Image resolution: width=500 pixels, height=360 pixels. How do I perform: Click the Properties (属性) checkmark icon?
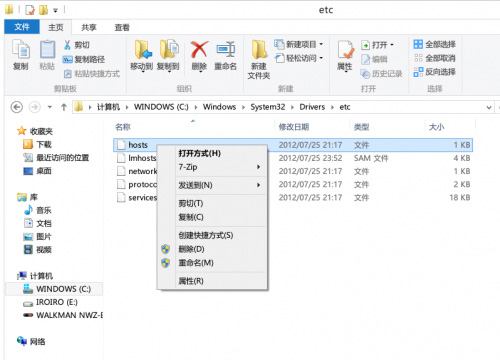click(x=345, y=50)
